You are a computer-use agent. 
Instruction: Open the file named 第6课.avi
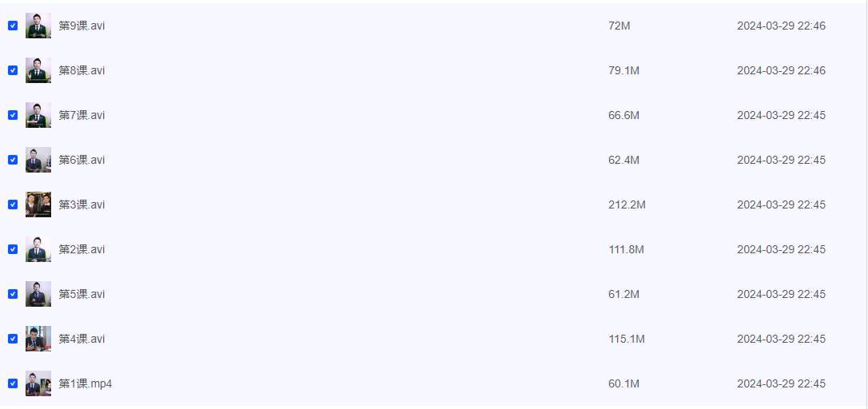point(82,160)
